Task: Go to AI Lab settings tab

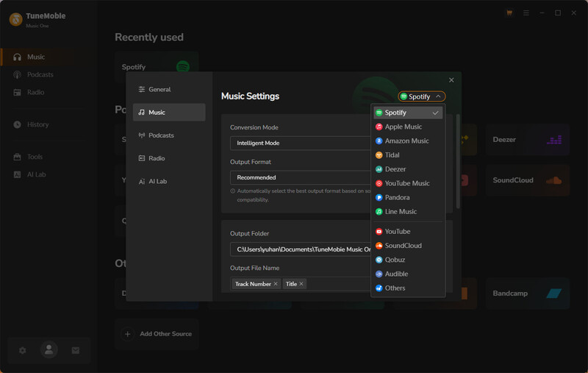Action: coord(157,181)
